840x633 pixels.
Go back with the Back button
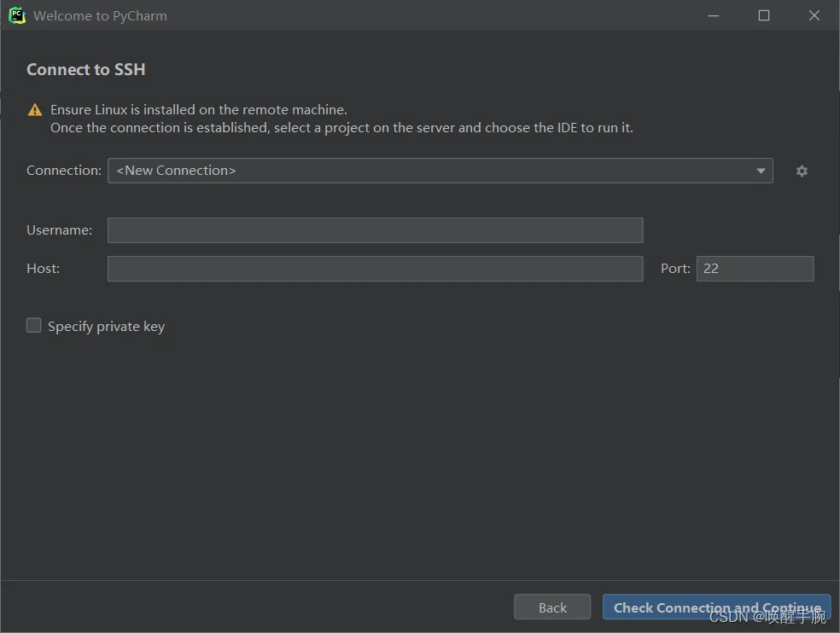point(552,607)
